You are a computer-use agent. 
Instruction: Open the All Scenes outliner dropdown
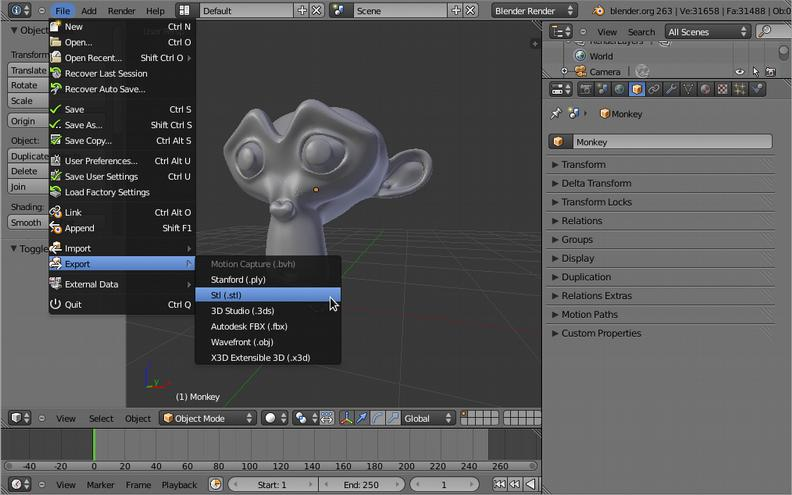708,32
